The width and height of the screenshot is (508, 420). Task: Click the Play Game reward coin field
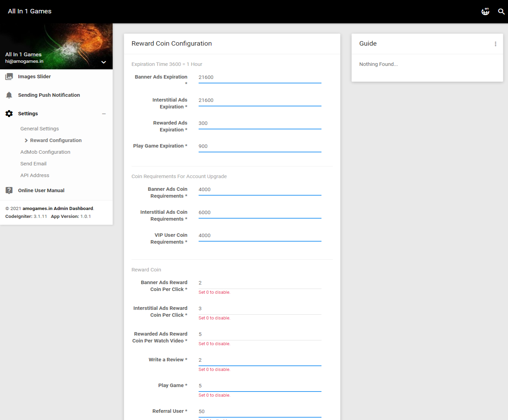(260, 386)
